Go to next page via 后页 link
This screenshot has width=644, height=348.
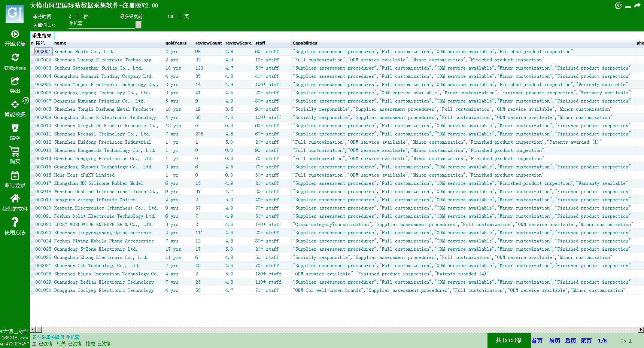[x=570, y=341]
